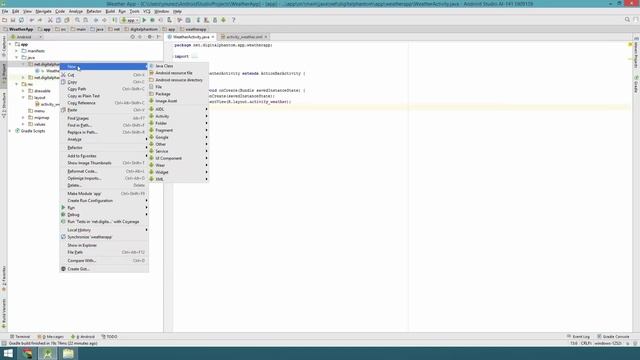Image resolution: width=640 pixels, height=360 pixels.
Task: Click the Cut scissors toolbar icon
Action: [x=50, y=20]
